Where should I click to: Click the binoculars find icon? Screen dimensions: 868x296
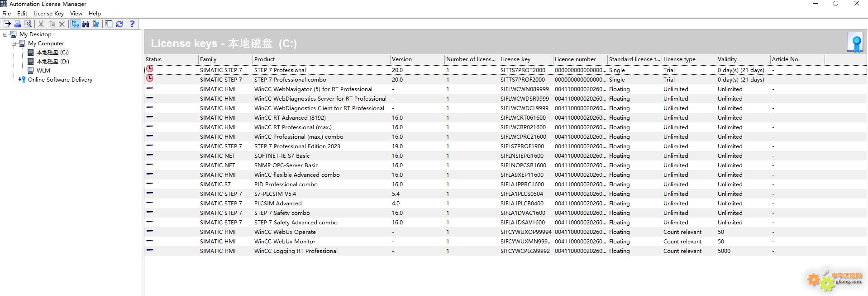tap(86, 24)
